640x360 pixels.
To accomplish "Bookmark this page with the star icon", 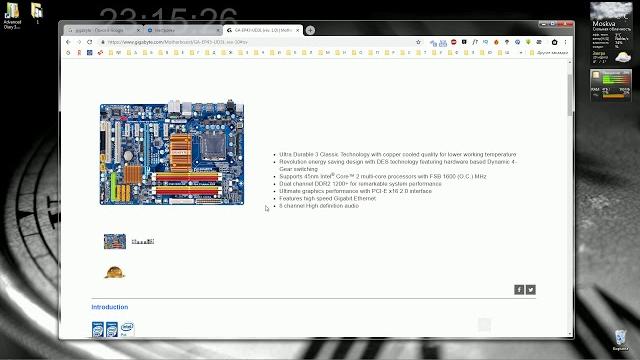I will point(418,42).
